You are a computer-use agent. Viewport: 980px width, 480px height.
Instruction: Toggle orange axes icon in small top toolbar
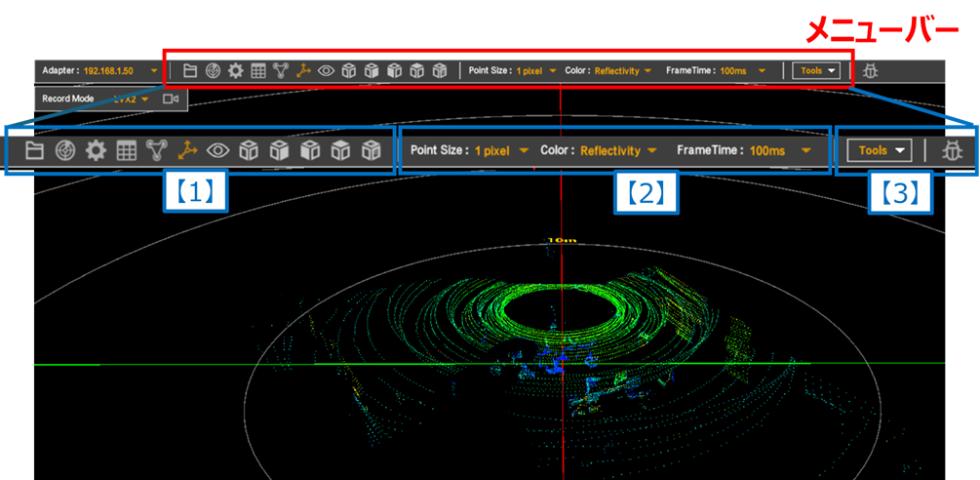(302, 70)
